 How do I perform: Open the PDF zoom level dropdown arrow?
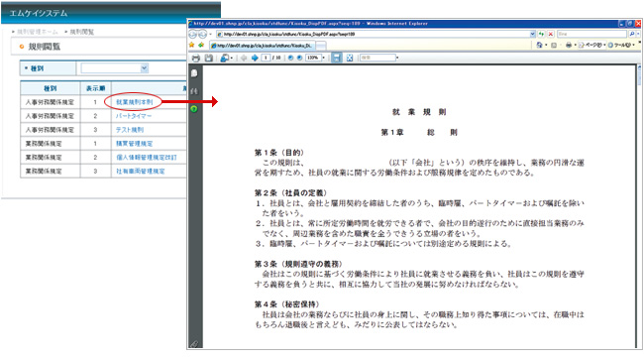pos(324,58)
